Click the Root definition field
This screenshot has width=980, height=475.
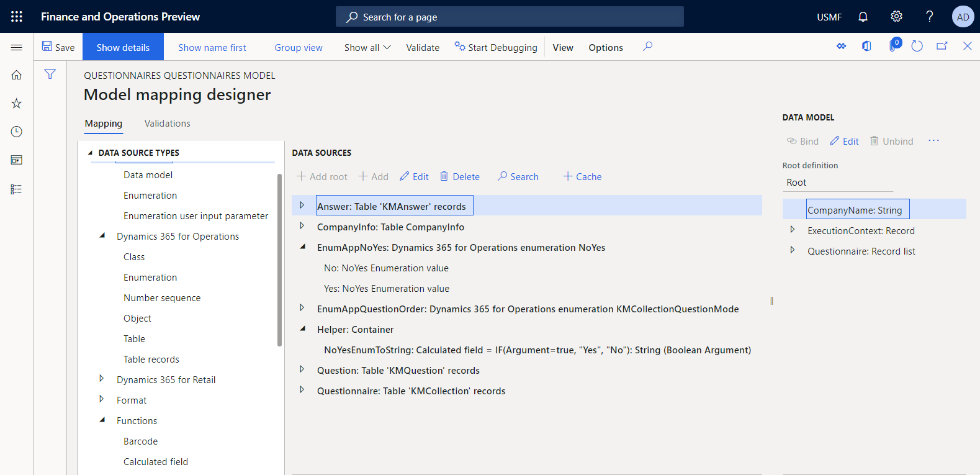point(838,183)
